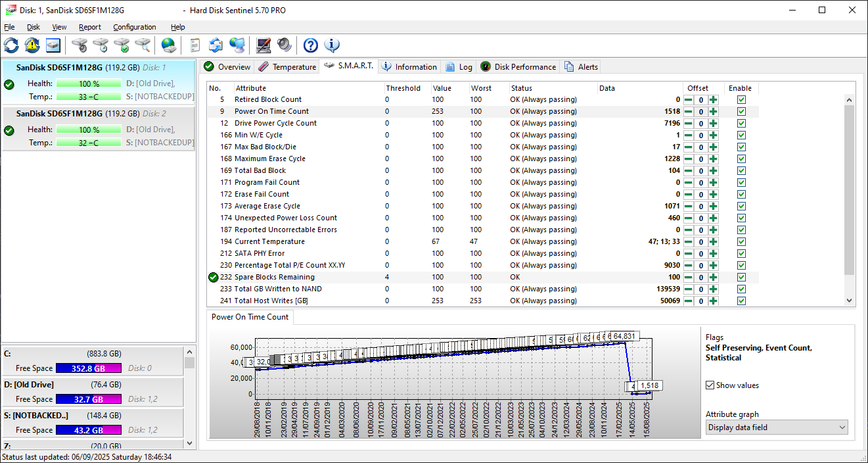Click green health check icon for Disk 2
This screenshot has width=868, height=463.
9,130
